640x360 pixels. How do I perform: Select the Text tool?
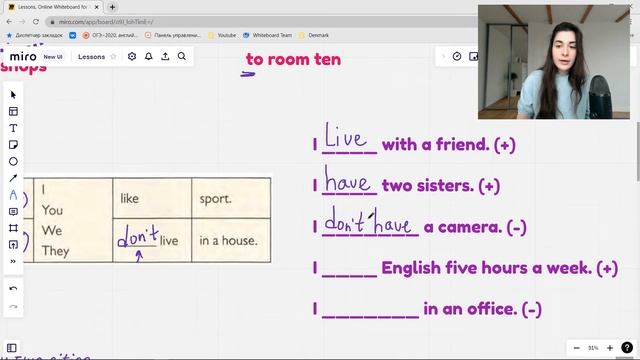(x=13, y=128)
